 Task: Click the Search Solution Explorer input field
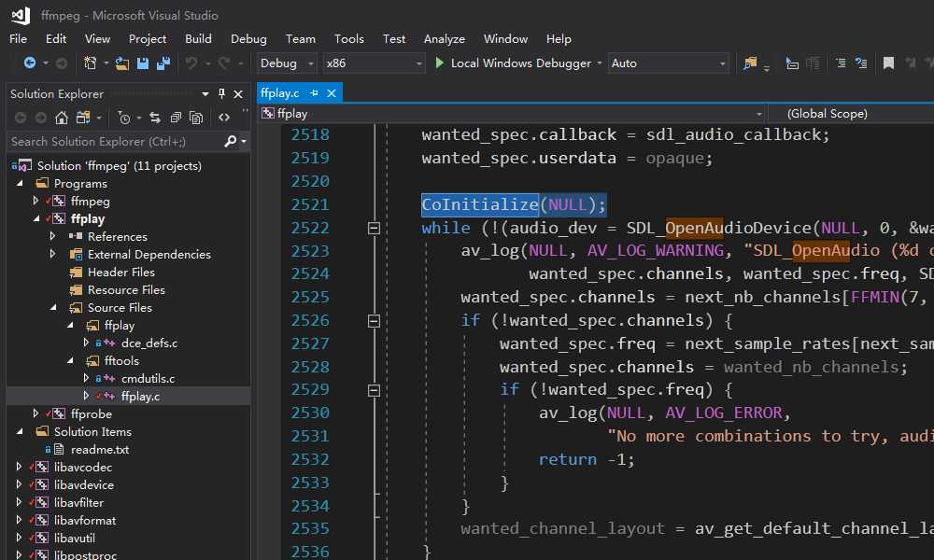[x=114, y=141]
